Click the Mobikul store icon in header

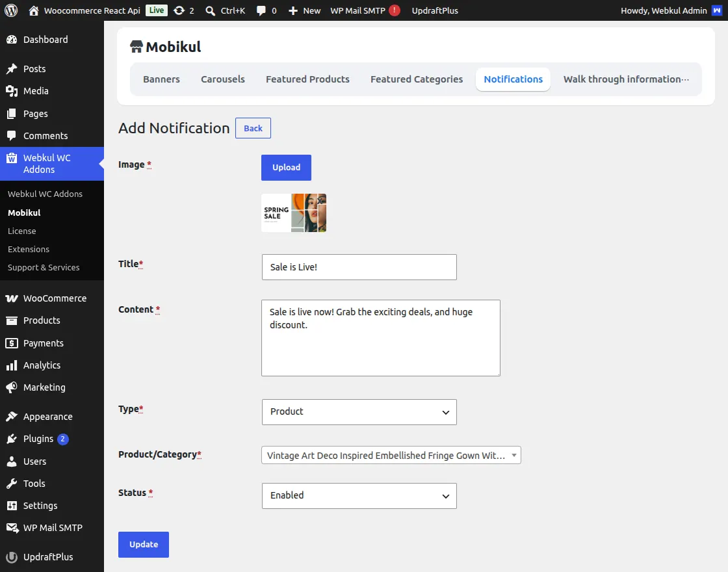[136, 46]
